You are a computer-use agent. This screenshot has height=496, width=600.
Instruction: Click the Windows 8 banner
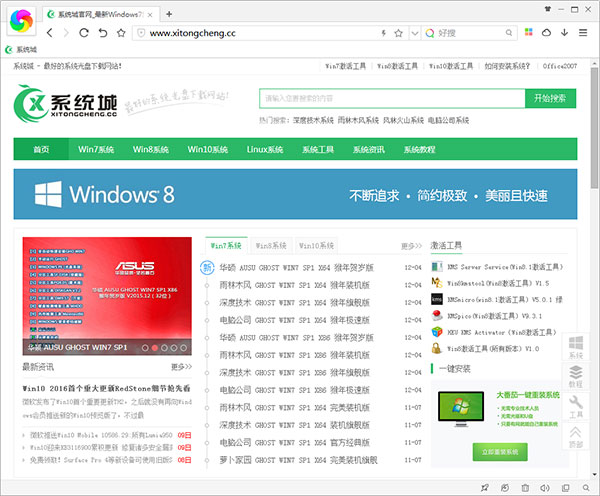pos(295,194)
